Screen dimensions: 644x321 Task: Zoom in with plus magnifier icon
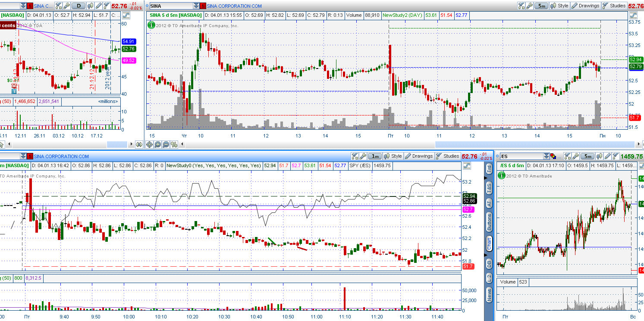(158, 144)
